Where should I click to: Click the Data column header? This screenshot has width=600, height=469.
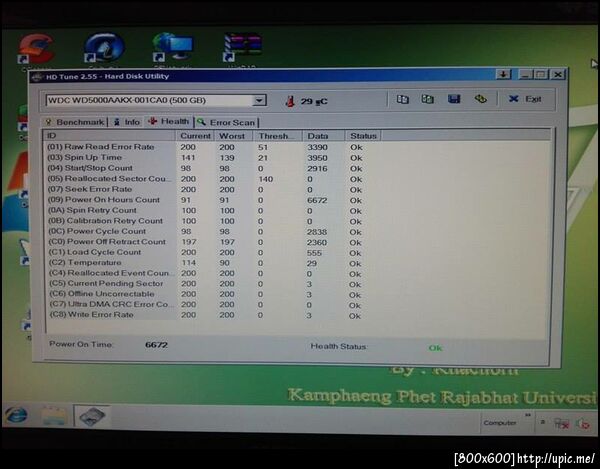tap(324, 136)
